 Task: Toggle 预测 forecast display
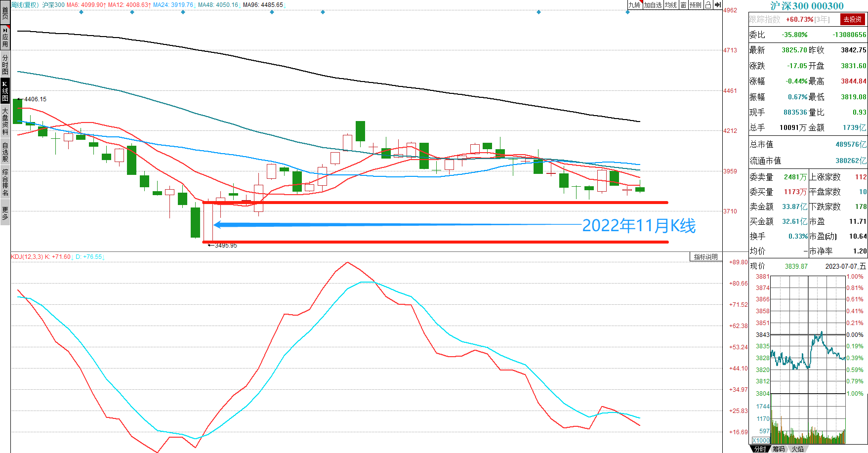click(696, 5)
